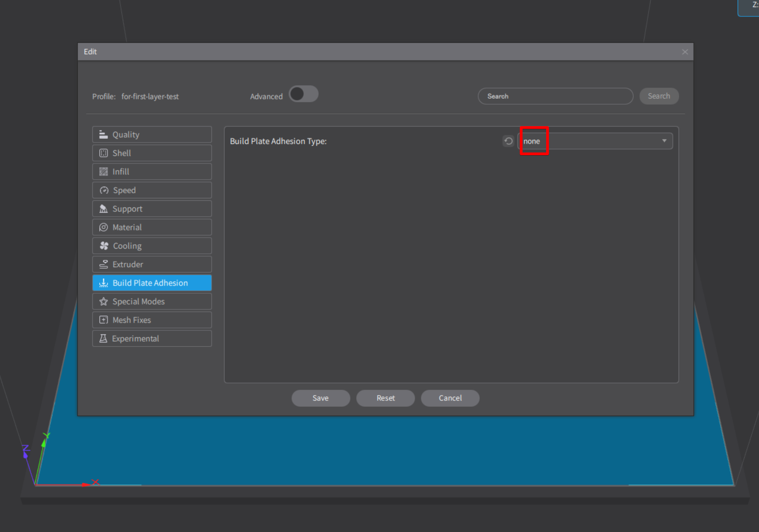The height and width of the screenshot is (532, 759).
Task: Select the Extruder settings icon
Action: pos(104,264)
